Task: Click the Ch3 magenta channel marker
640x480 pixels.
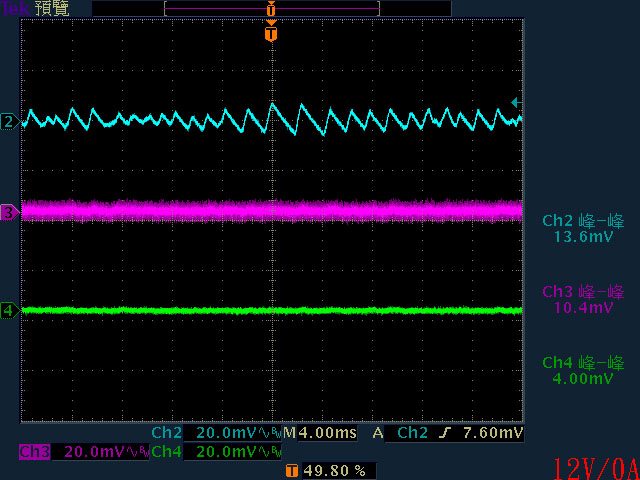Action: pyautogui.click(x=9, y=213)
